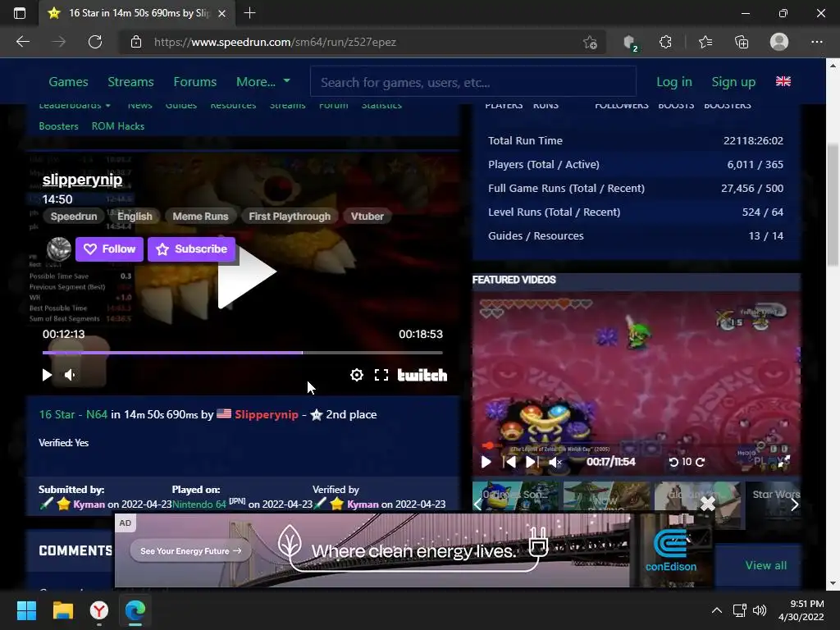Open Slipperynip player profile link
This screenshot has width=840, height=630.
pyautogui.click(x=267, y=414)
